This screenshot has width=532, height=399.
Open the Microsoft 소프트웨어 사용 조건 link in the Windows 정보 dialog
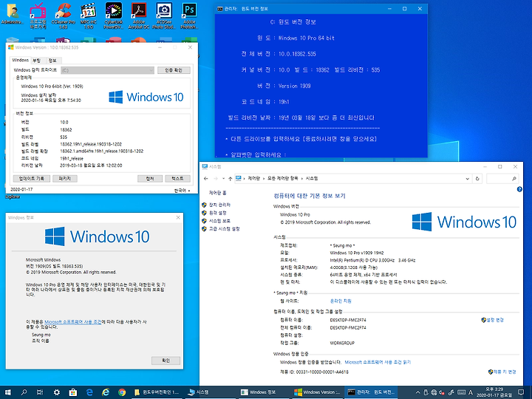(x=73, y=321)
